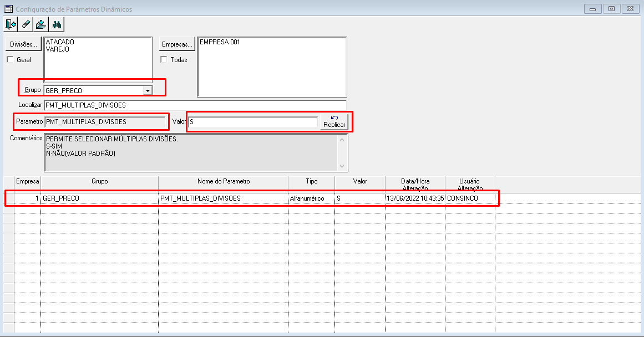Select VAREJO in the divisions list
Image resolution: width=644 pixels, height=337 pixels.
58,49
